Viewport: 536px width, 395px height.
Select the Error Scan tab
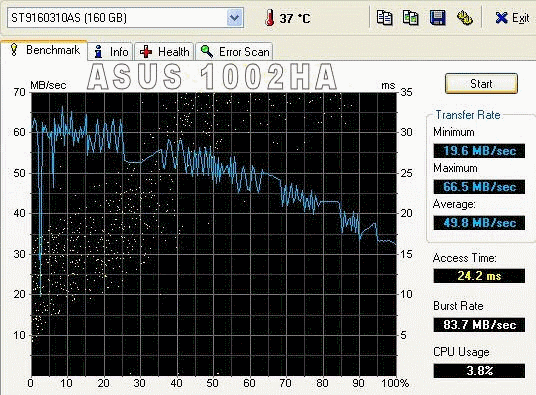click(x=234, y=52)
